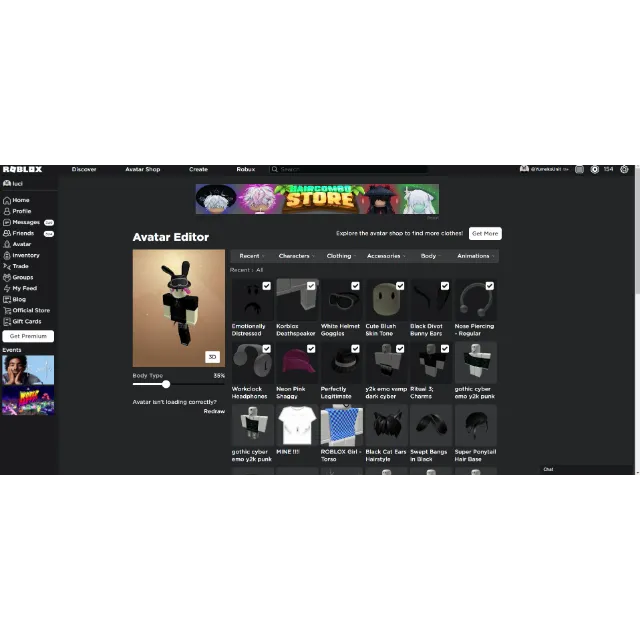Open the second colorful Events thumbnail

pyautogui.click(x=28, y=400)
